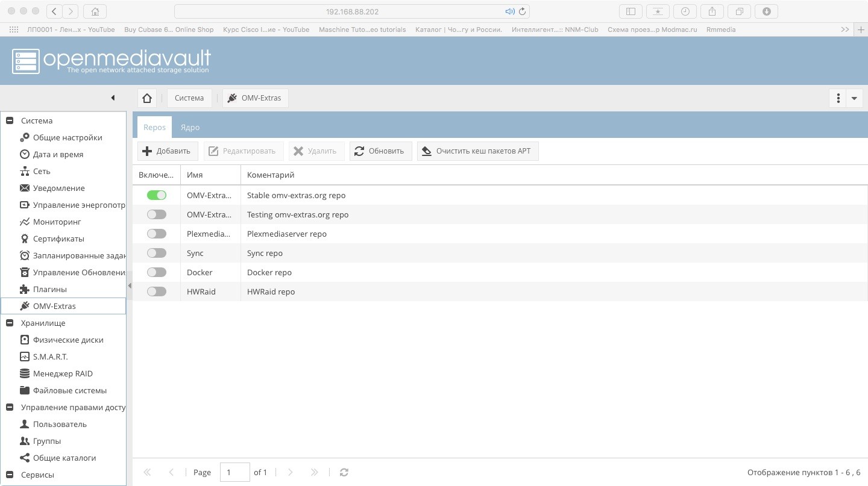The width and height of the screenshot is (868, 486).
Task: Click the Safari back button
Action: click(x=54, y=11)
